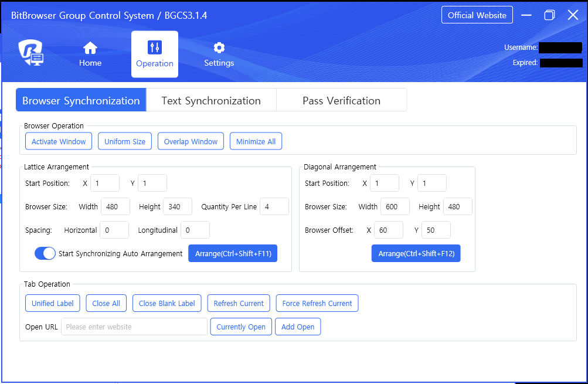Click Browser Offset X field 60
This screenshot has height=384, width=588.
tap(389, 230)
